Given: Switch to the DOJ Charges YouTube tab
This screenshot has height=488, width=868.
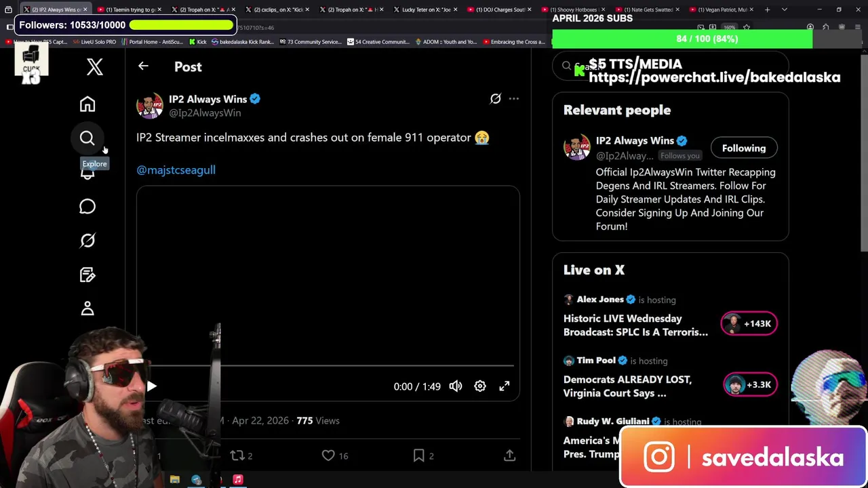Looking at the screenshot, I should 500,9.
